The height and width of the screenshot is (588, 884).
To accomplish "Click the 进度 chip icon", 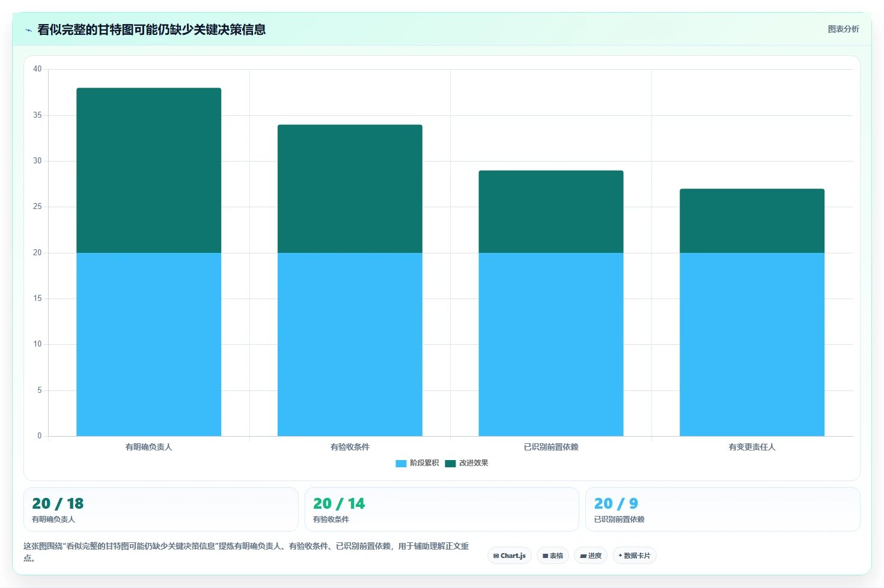I will tap(583, 556).
